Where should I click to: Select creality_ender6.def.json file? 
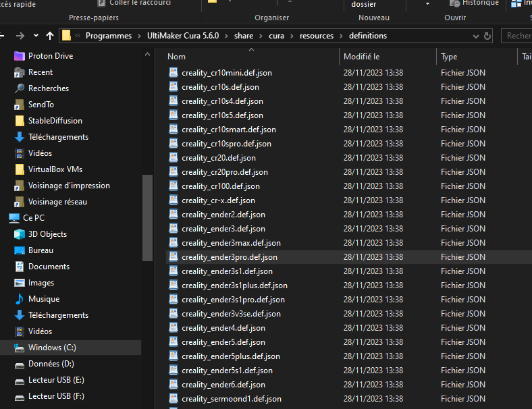click(223, 385)
